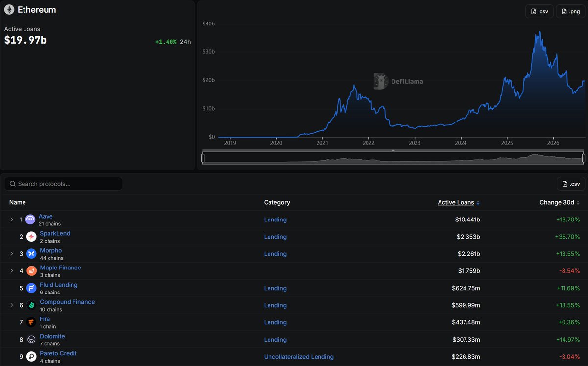Click the Category column header
The image size is (588, 366).
click(277, 202)
